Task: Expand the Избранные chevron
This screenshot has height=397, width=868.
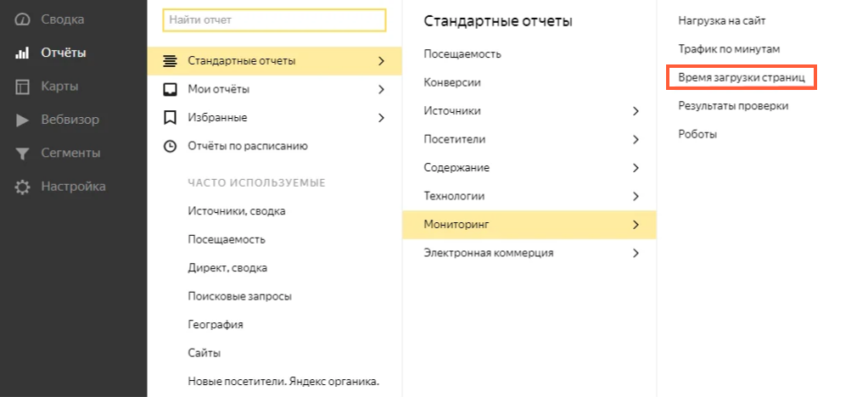Action: [x=381, y=118]
